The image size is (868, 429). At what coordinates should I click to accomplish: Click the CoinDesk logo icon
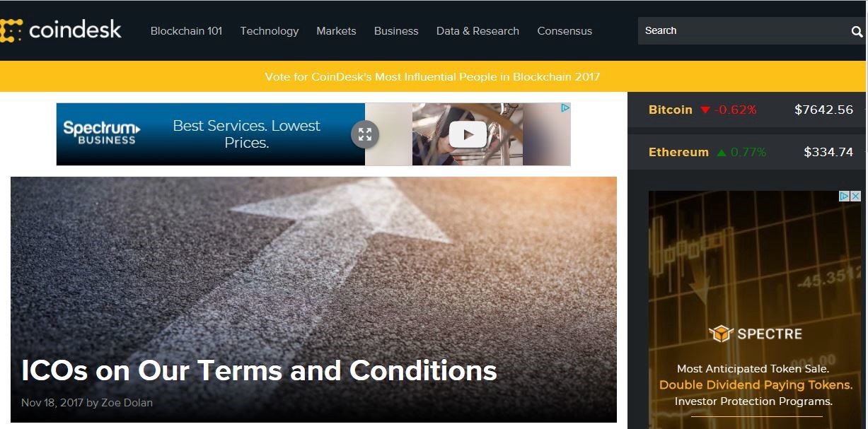11,30
